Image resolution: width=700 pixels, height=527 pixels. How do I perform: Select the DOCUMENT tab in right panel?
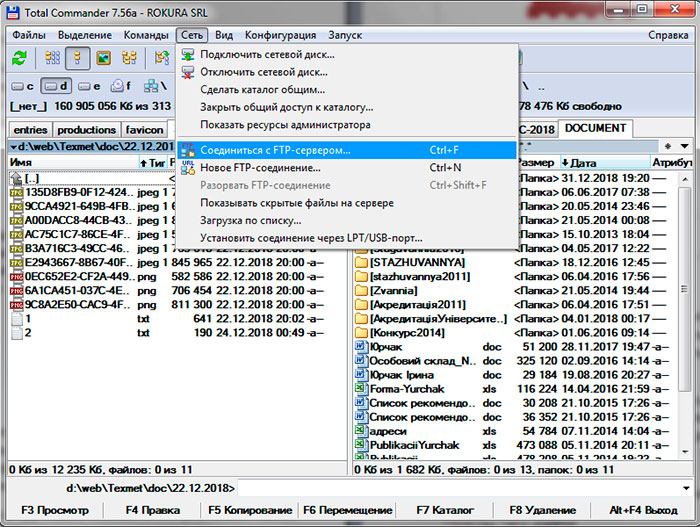point(595,128)
